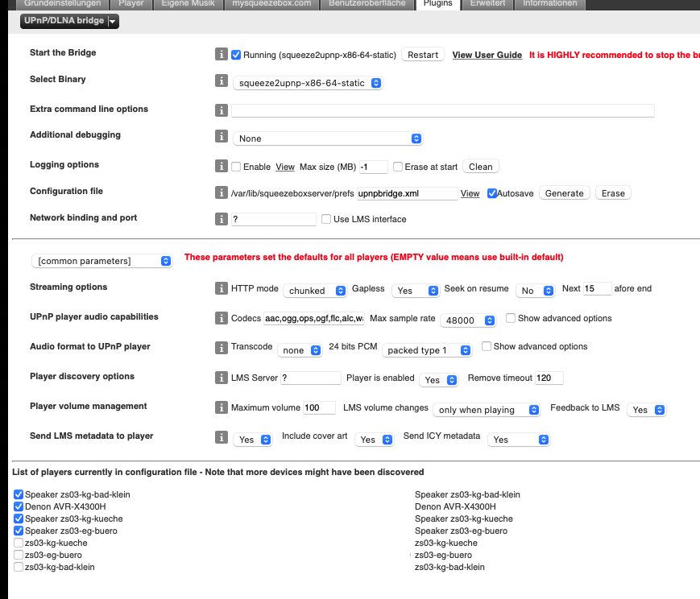The image size is (700, 599).
Task: Open info icon for Extra command line options
Action: click(x=222, y=110)
